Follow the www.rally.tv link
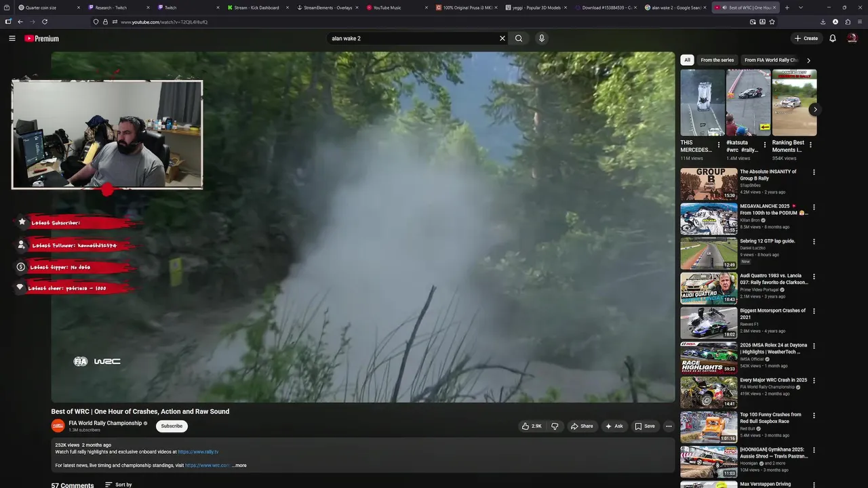 198,452
